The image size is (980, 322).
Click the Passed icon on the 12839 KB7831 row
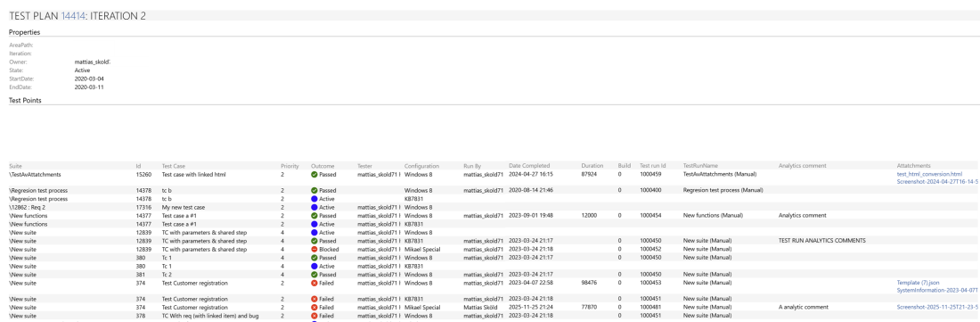click(x=314, y=241)
